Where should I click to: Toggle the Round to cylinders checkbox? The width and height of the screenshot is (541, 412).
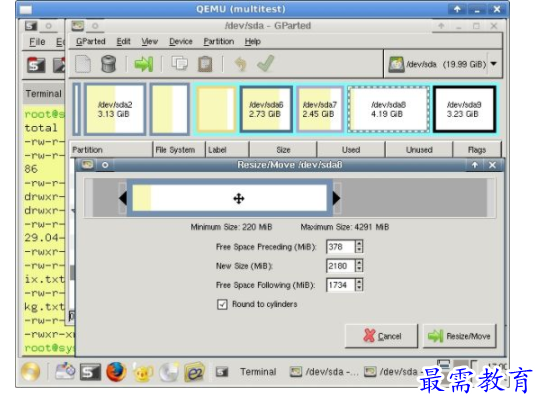tap(222, 304)
